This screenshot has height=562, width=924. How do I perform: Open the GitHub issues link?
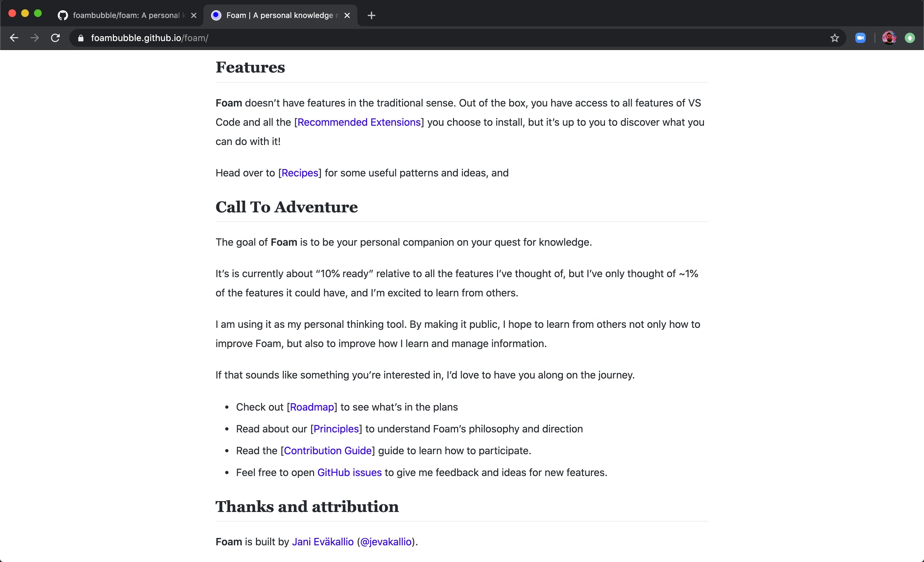click(349, 473)
